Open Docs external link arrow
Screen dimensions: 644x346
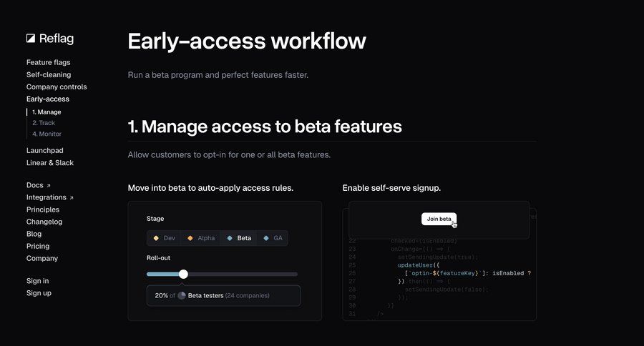click(x=49, y=186)
